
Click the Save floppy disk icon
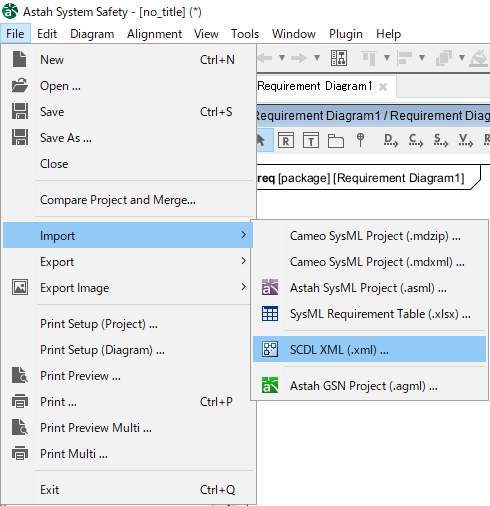[x=20, y=111]
